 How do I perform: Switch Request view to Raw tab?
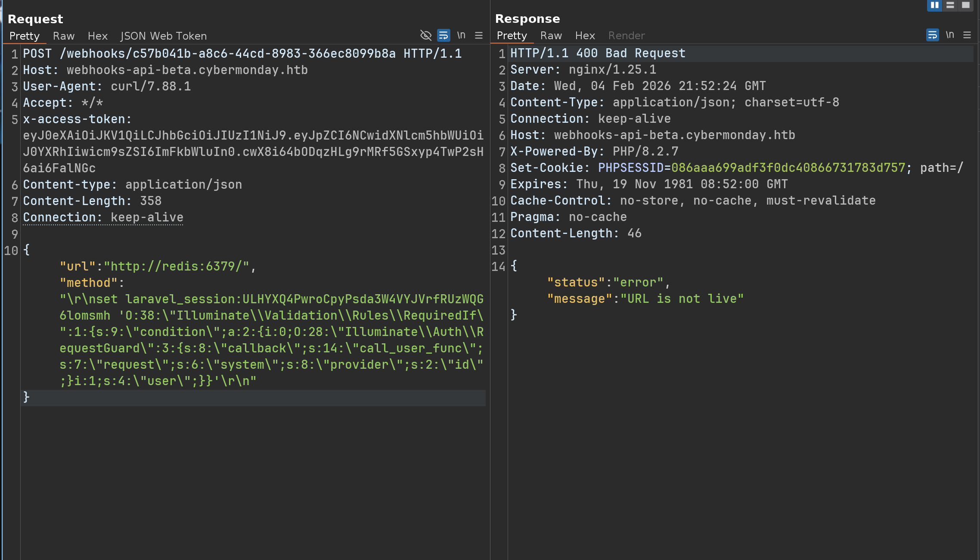tap(64, 36)
